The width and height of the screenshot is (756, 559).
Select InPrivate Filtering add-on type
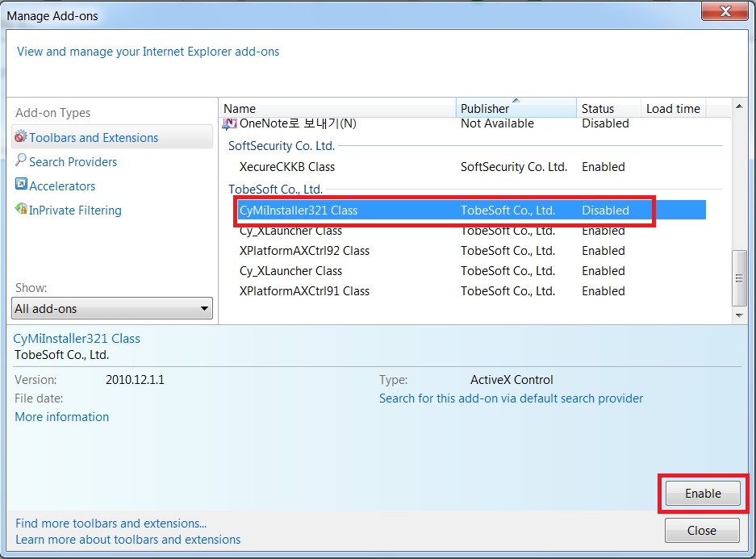tap(75, 211)
